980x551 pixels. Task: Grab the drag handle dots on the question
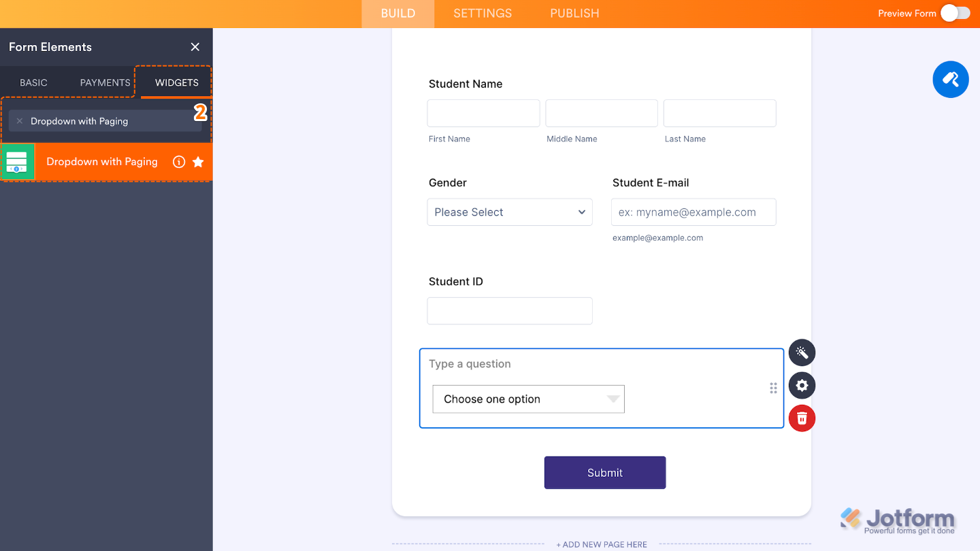click(773, 388)
